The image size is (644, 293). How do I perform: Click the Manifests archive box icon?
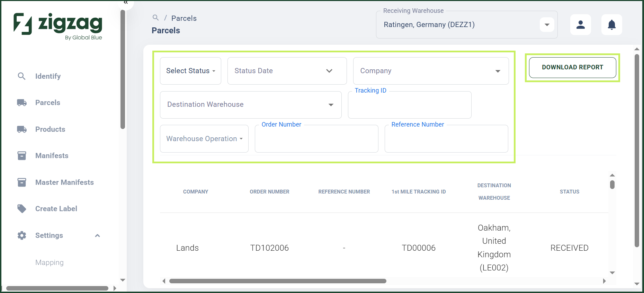[x=22, y=156]
